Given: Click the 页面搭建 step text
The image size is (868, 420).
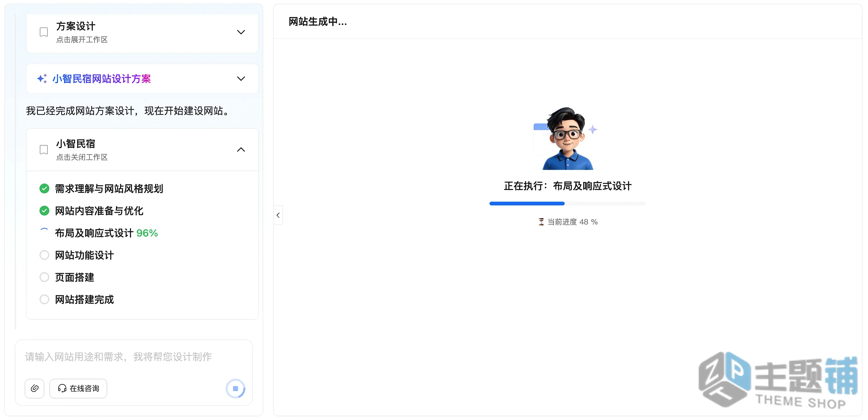Looking at the screenshot, I should (75, 277).
